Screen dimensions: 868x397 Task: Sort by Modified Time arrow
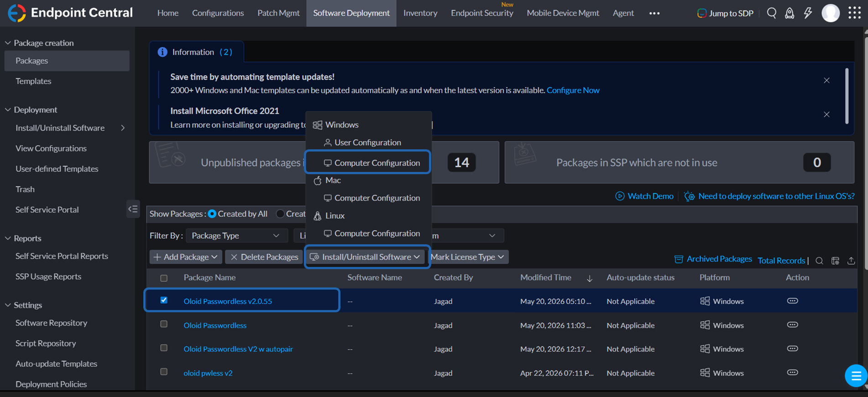[590, 278]
